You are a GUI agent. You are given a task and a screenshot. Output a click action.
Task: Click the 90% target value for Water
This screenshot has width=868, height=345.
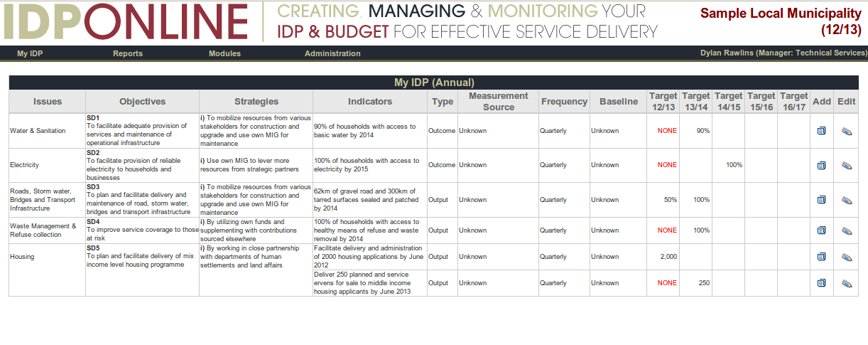[702, 131]
